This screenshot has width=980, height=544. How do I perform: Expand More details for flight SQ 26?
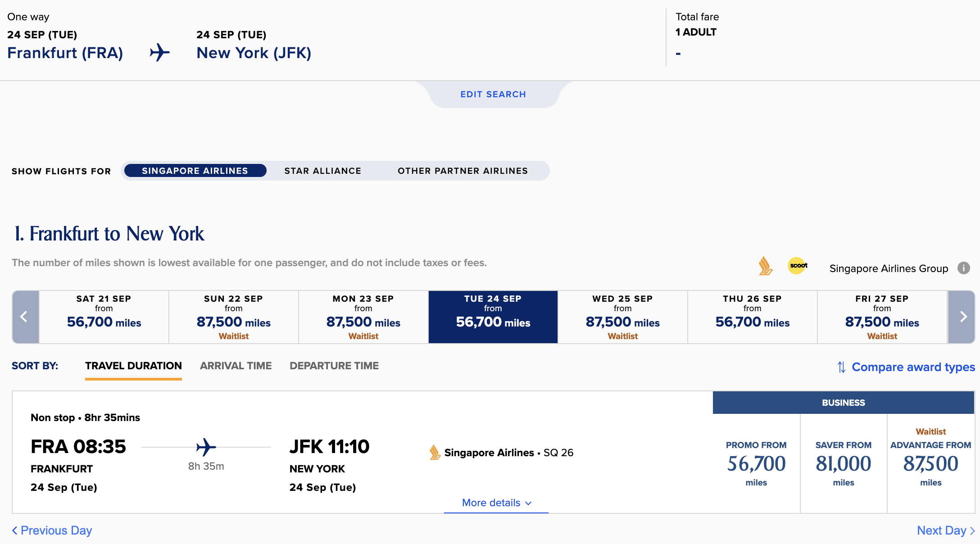tap(496, 503)
